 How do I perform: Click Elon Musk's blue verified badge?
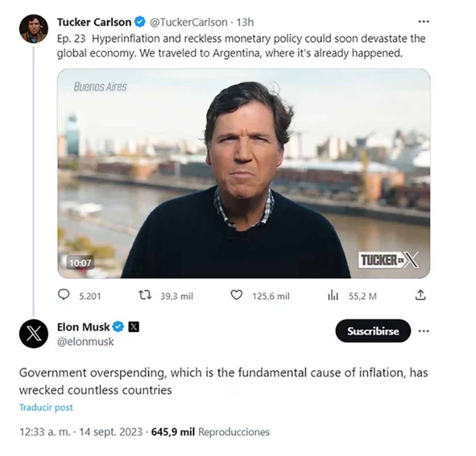118,327
